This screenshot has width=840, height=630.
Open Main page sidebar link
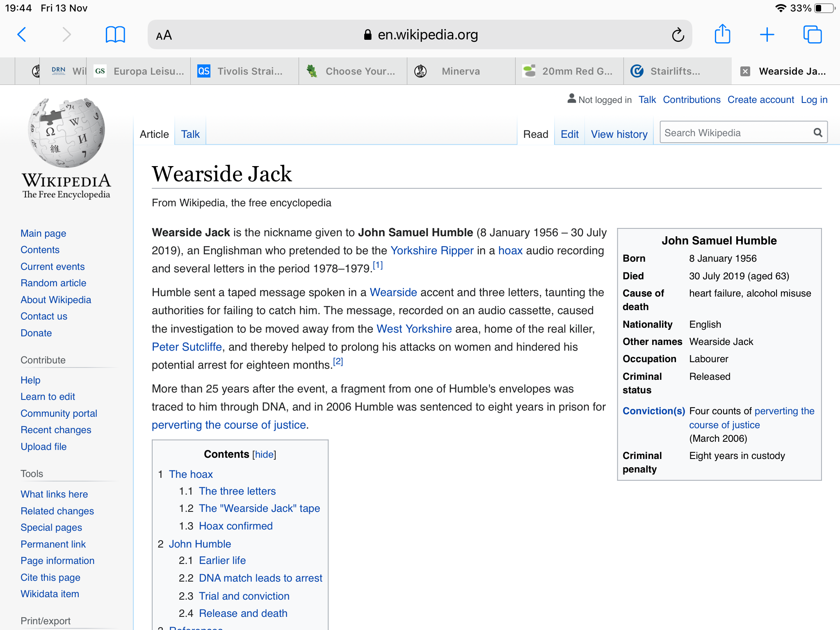click(43, 233)
